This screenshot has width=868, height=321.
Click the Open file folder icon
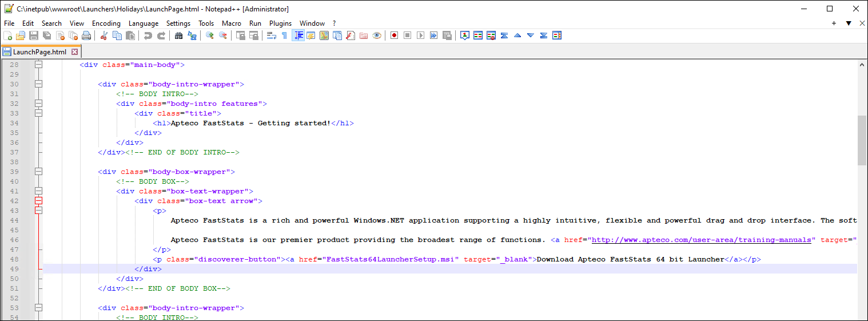click(x=21, y=35)
